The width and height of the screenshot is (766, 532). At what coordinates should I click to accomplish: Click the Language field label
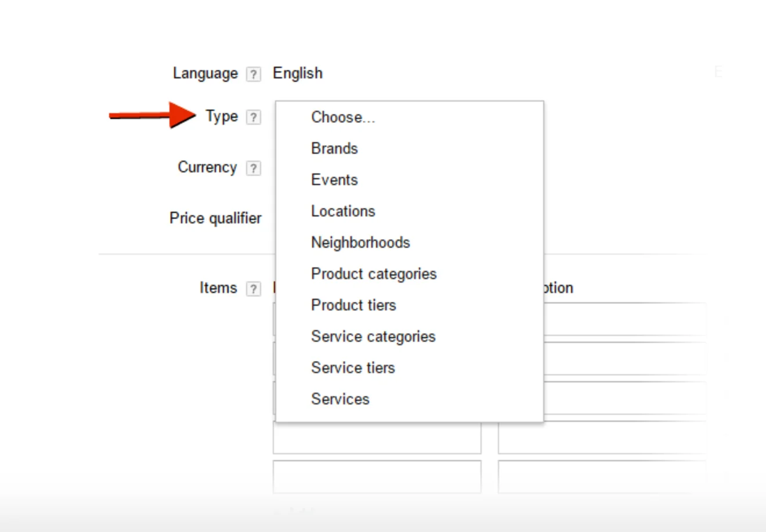click(205, 73)
